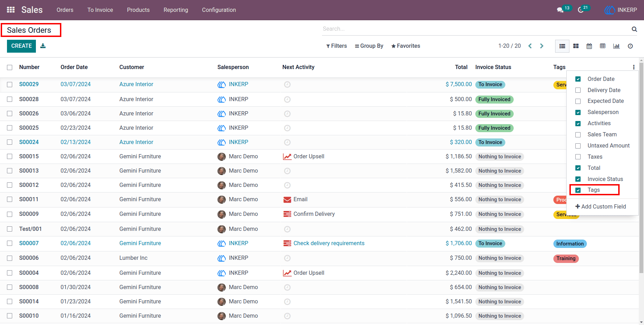Open the INKERP user menu
644x325 pixels.
(x=621, y=10)
